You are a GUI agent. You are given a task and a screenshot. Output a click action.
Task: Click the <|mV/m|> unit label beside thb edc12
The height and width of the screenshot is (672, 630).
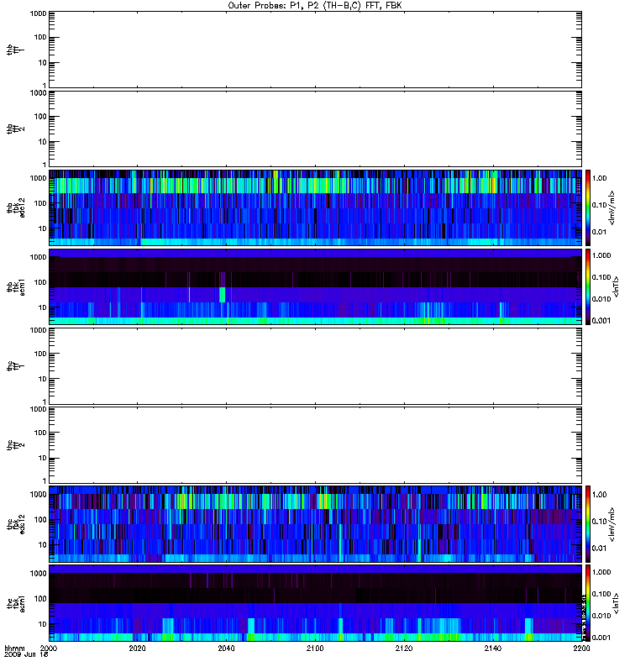[612, 207]
